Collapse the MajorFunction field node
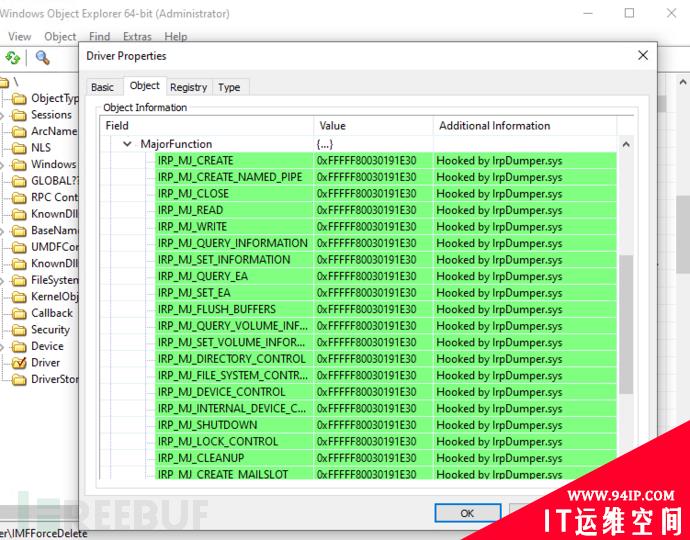This screenshot has width=690, height=540. 127,144
